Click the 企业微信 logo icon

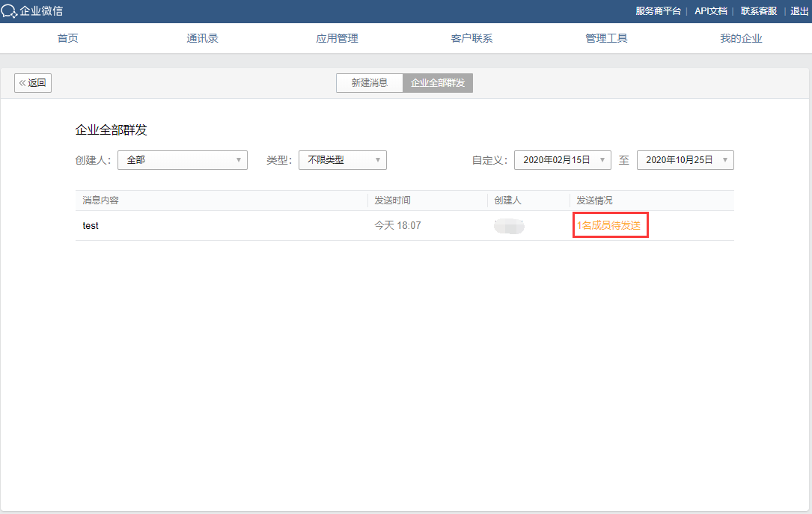point(9,11)
